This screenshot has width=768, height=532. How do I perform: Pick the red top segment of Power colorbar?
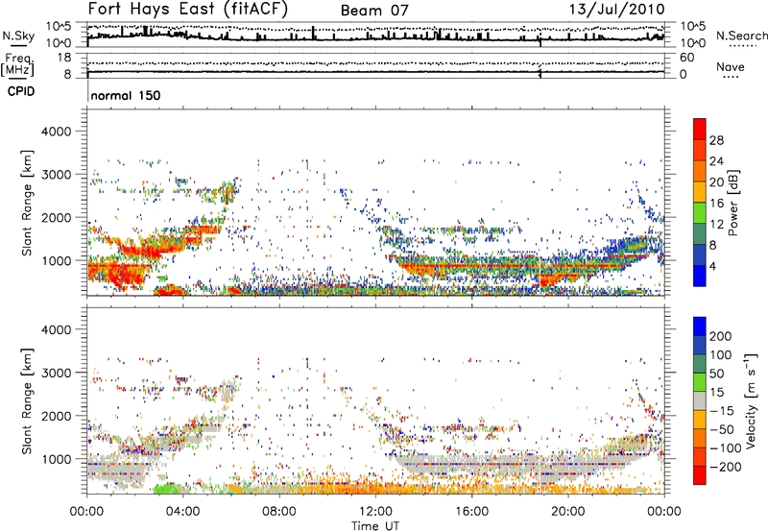[700, 129]
